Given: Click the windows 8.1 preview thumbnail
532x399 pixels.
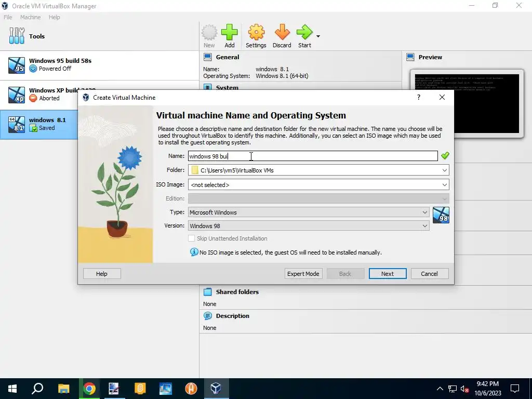Looking at the screenshot, I should (x=467, y=103).
